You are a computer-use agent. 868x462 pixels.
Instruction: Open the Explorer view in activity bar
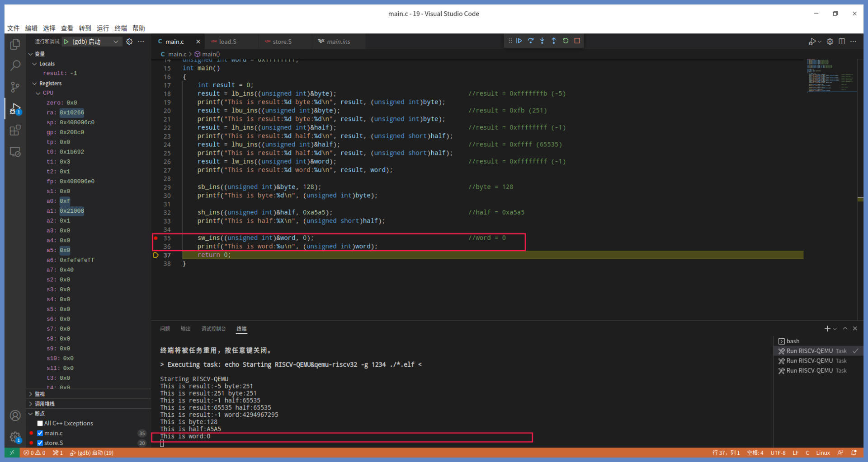pos(15,44)
